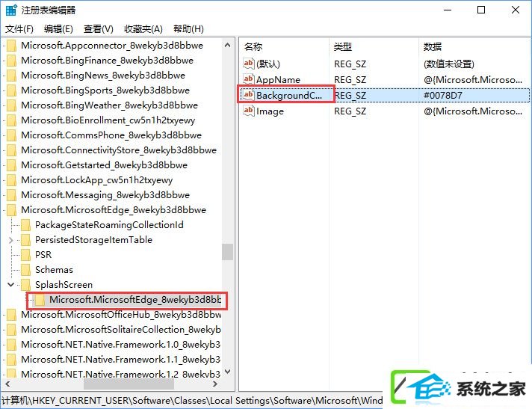Select folder icon of Microsoft.BingFinance_8wekyb3d8bbwe
This screenshot has width=532, height=409.
(11, 61)
